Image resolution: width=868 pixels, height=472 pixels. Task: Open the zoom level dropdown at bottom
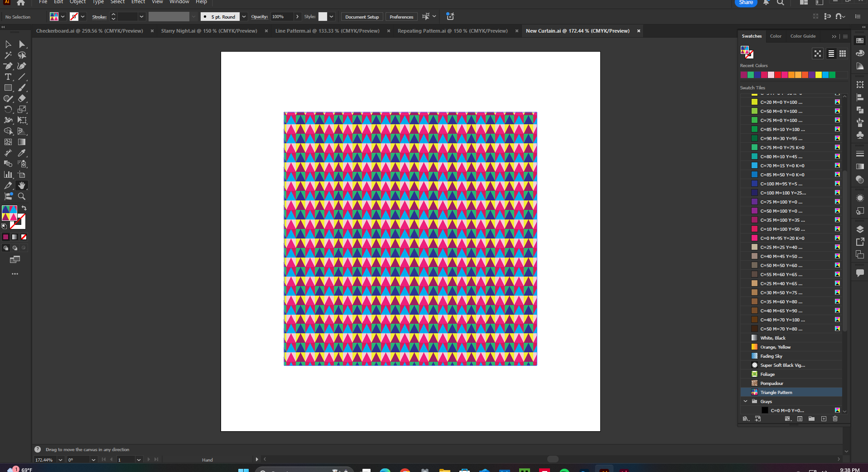click(x=60, y=460)
